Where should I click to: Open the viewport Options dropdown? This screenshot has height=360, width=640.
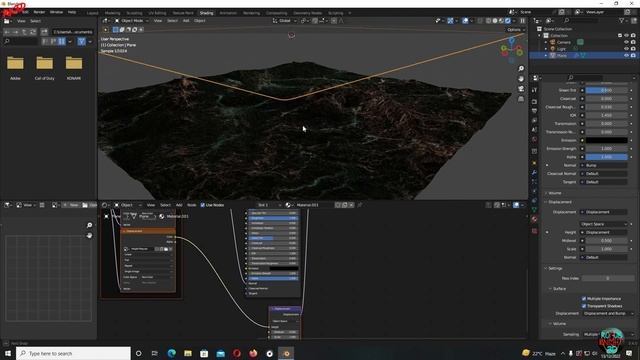point(516,30)
